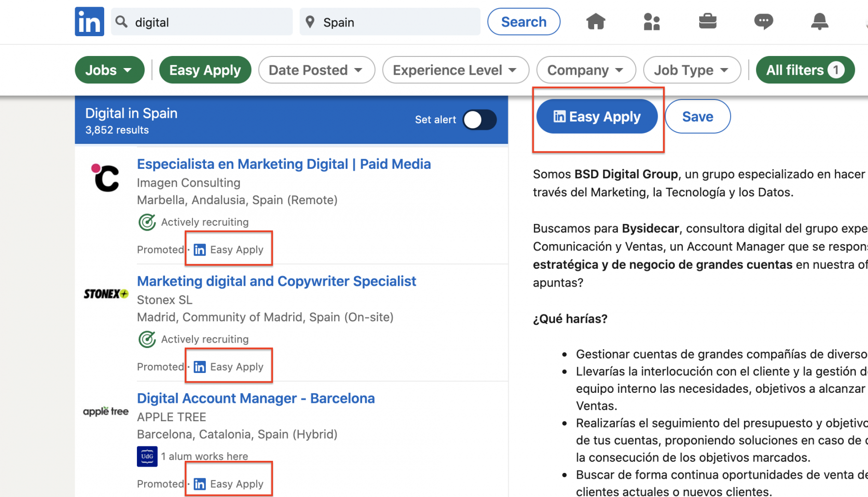Click actively recruiting icon for Stonex SL
868x497 pixels.
coord(147,339)
